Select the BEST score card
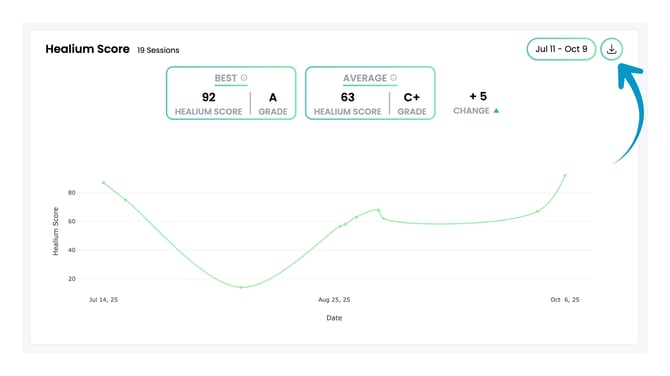 231,93
